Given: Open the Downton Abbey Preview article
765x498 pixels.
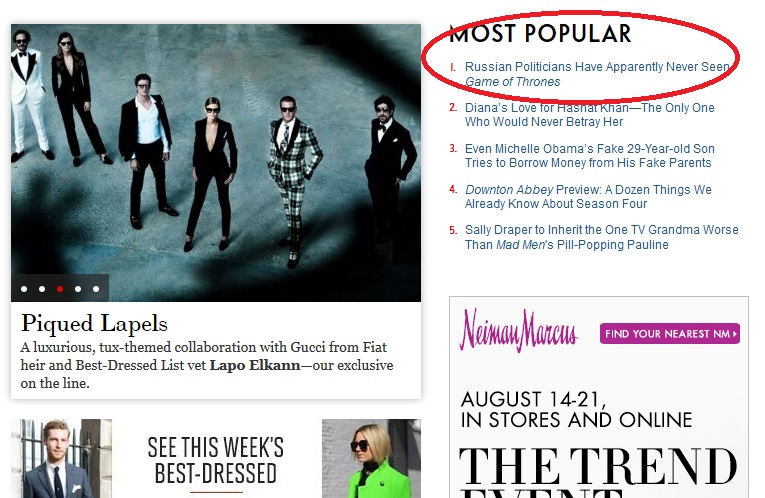Looking at the screenshot, I should pyautogui.click(x=588, y=197).
